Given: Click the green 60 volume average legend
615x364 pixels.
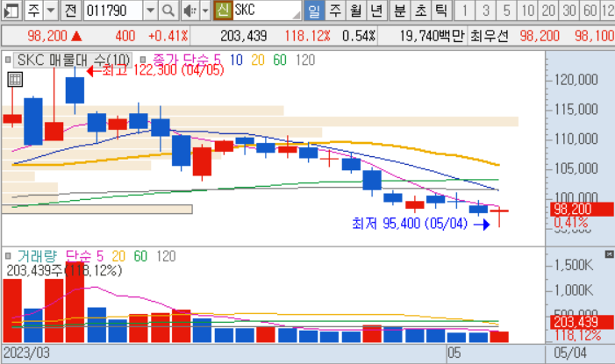Looking at the screenshot, I should tap(140, 256).
